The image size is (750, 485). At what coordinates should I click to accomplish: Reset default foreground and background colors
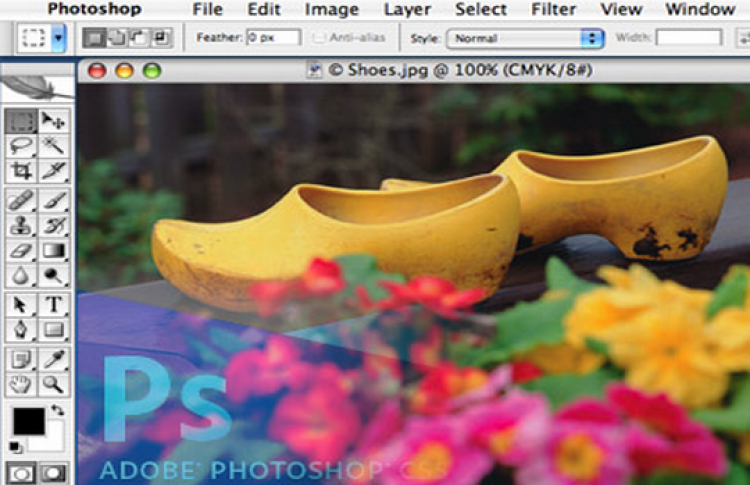[x=15, y=447]
